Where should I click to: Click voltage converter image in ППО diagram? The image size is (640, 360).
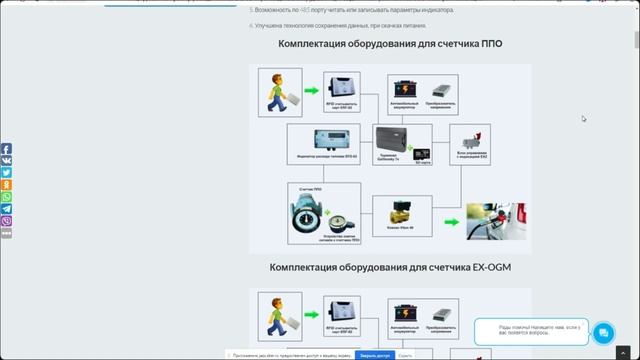coord(441,91)
